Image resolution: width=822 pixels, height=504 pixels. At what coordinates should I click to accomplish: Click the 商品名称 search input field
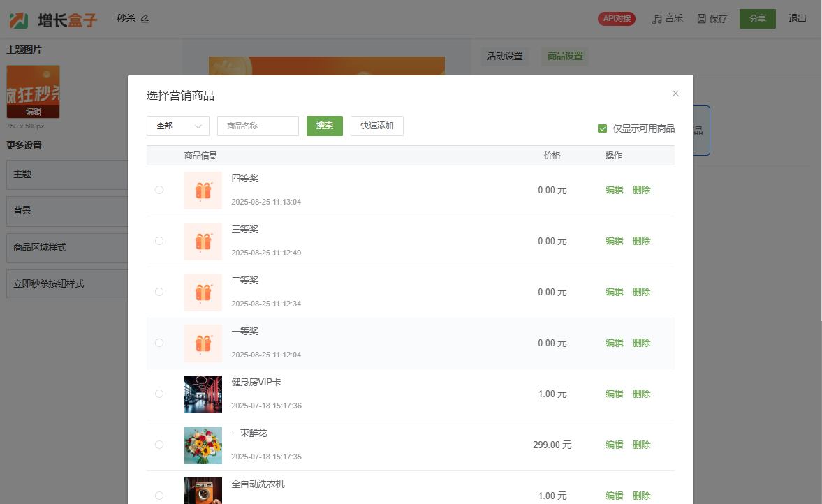(258, 126)
